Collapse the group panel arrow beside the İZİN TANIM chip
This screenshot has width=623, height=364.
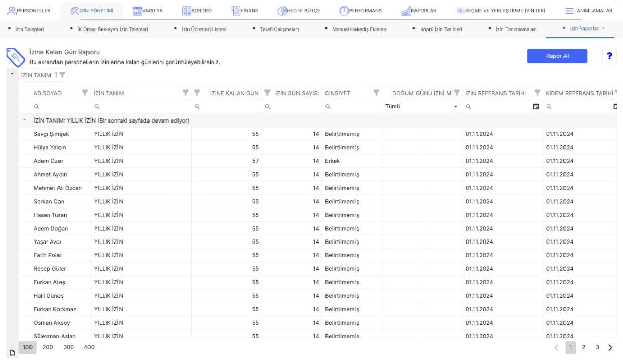(x=12, y=74)
